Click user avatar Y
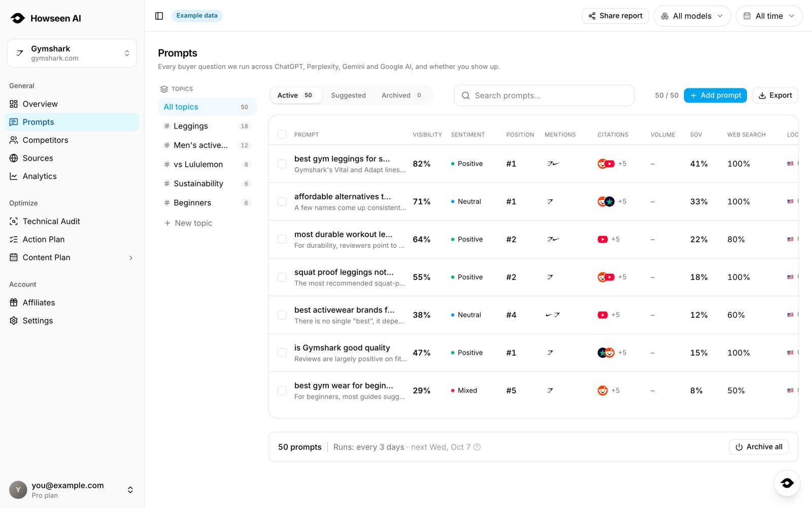Screen dimensions: 812x508 click(x=18, y=490)
